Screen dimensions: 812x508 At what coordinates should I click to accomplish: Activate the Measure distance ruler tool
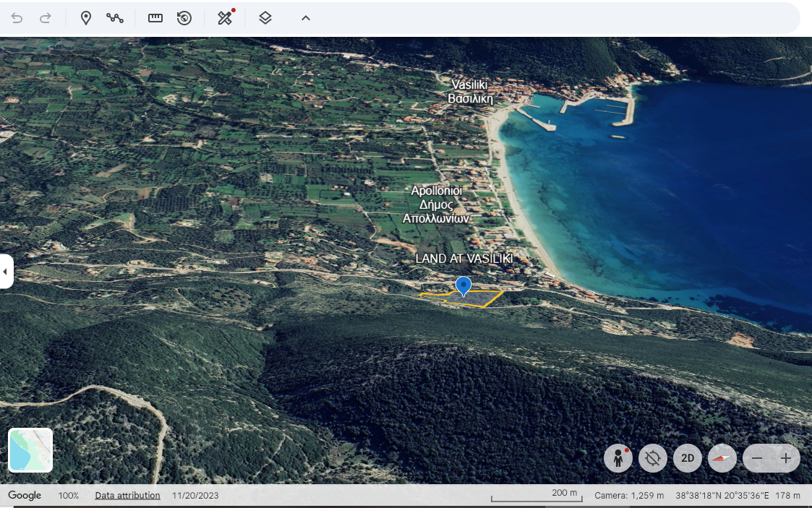[155, 18]
